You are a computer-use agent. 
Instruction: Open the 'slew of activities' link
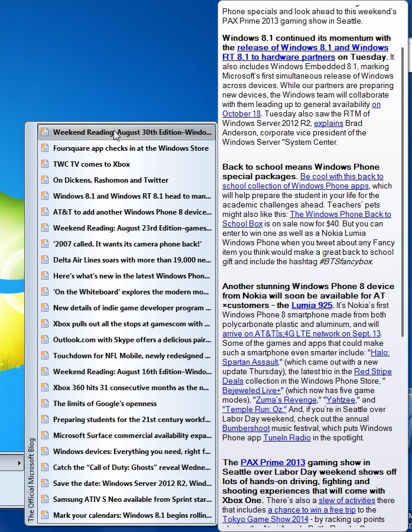[x=347, y=501]
